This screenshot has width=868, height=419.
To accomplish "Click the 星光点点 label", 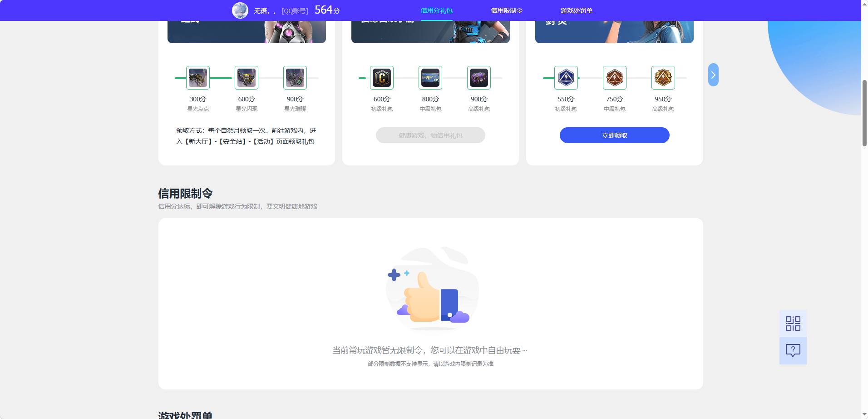I will pyautogui.click(x=198, y=109).
